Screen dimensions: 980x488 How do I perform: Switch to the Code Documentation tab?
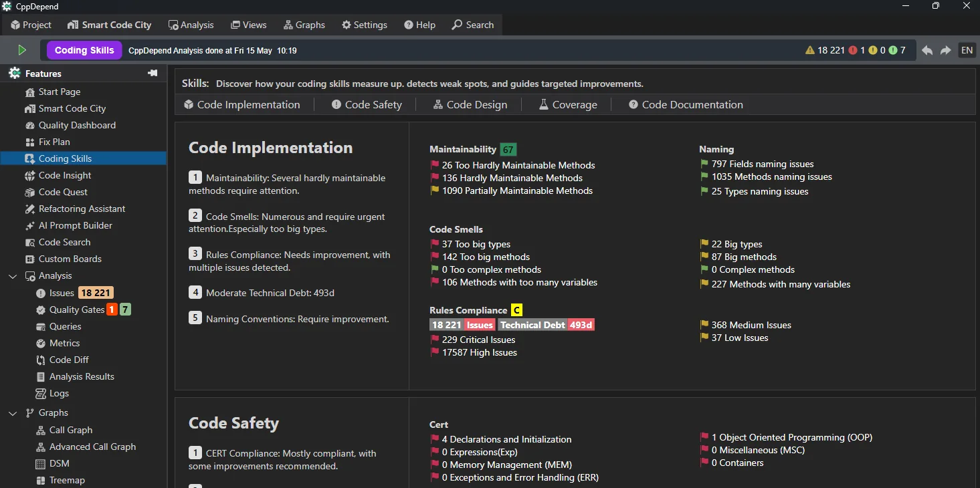coord(686,104)
